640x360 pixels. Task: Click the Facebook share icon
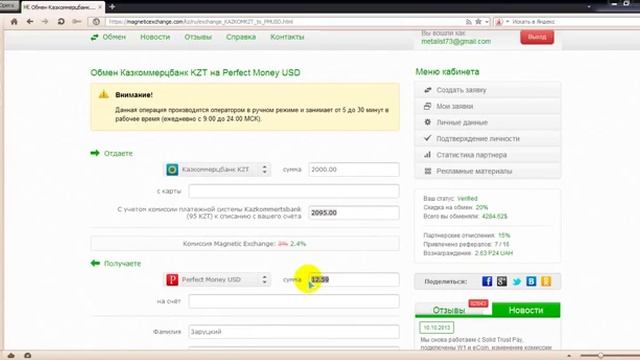pos(487,281)
